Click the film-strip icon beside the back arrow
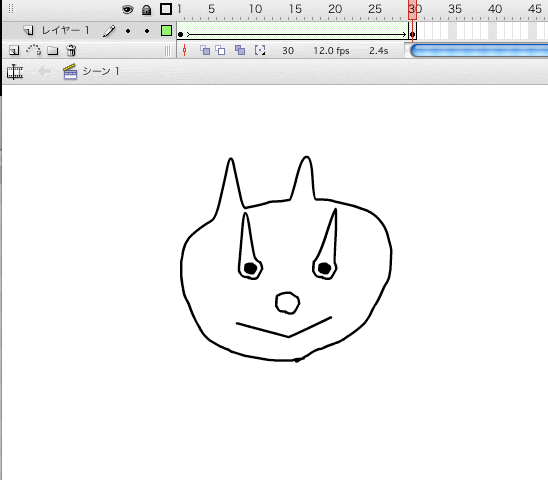The image size is (548, 480). (x=15, y=72)
